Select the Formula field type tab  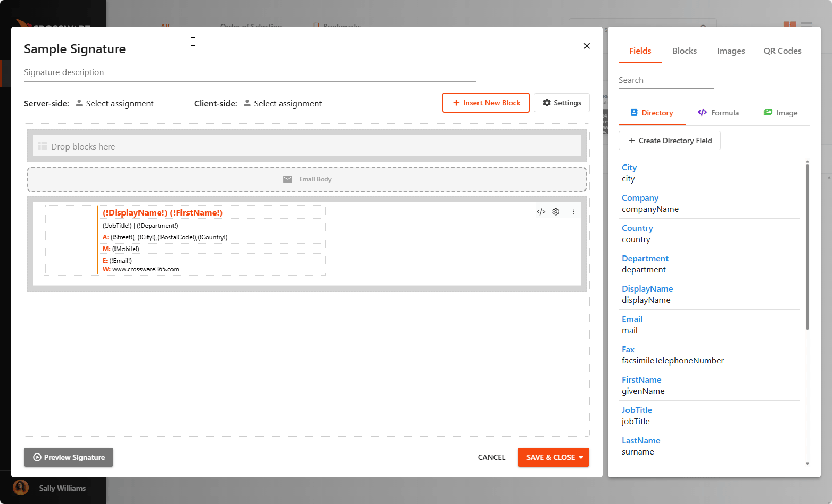718,113
